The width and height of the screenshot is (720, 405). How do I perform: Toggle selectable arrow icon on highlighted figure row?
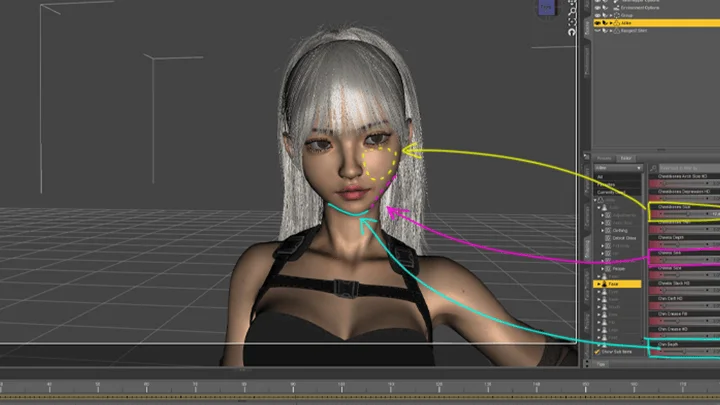pyautogui.click(x=605, y=23)
